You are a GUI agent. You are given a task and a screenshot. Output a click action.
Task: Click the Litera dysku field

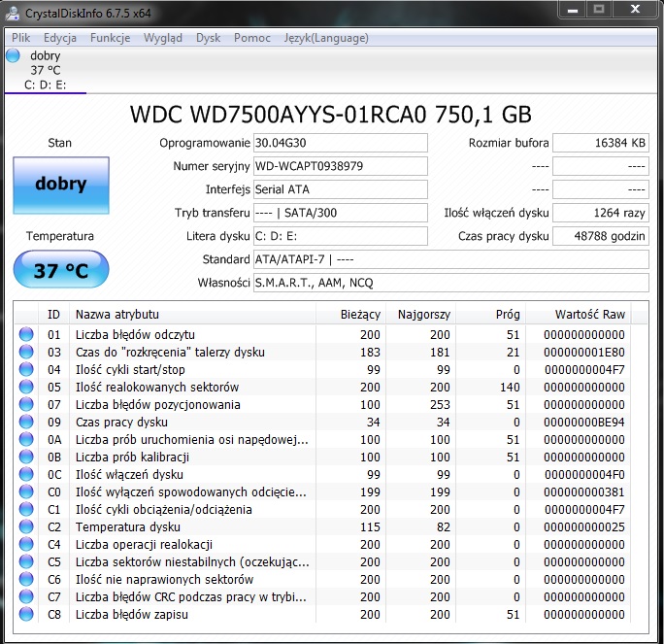[341, 236]
